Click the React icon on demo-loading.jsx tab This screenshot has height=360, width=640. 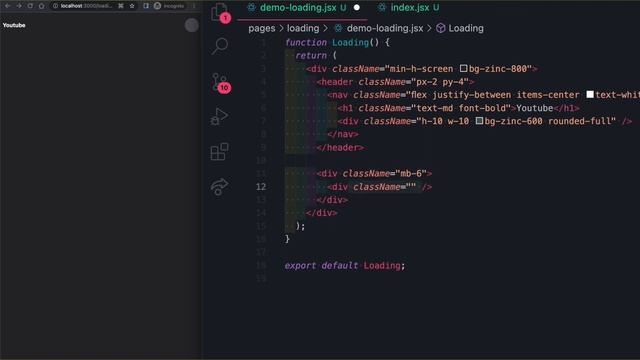tap(252, 8)
